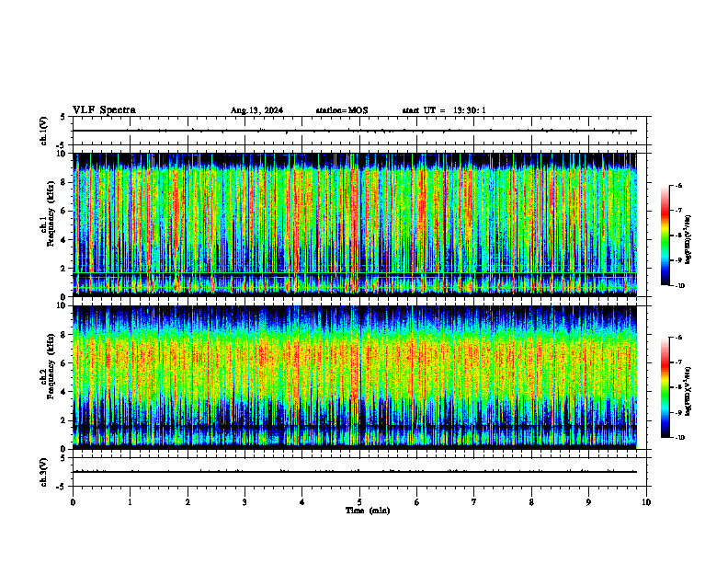Viewport: 728px width, 563px height.
Task: Click inside the ch.1 spectrogram panel
Action: point(355,224)
